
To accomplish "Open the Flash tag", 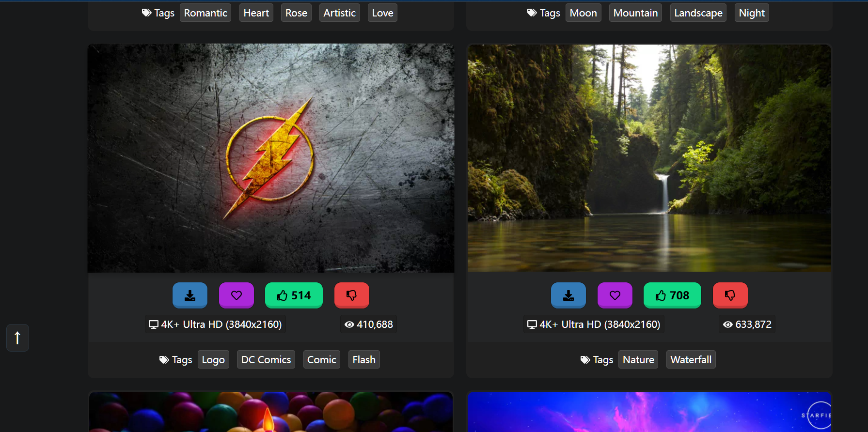I will point(364,359).
